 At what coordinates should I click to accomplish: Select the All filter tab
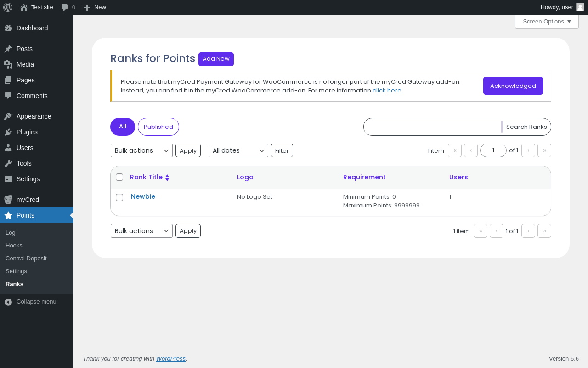tap(123, 126)
